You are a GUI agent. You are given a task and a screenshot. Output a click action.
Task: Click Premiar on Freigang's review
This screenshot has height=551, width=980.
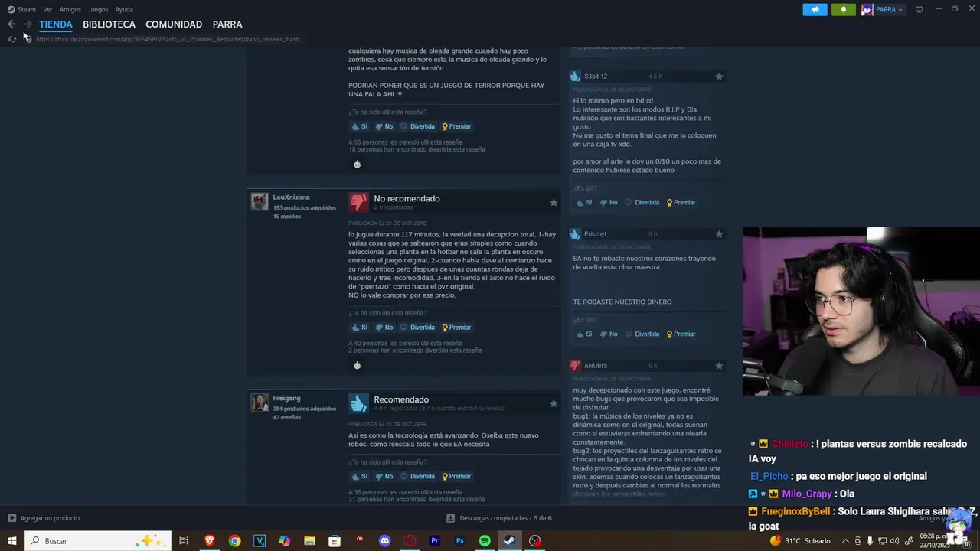(x=456, y=477)
